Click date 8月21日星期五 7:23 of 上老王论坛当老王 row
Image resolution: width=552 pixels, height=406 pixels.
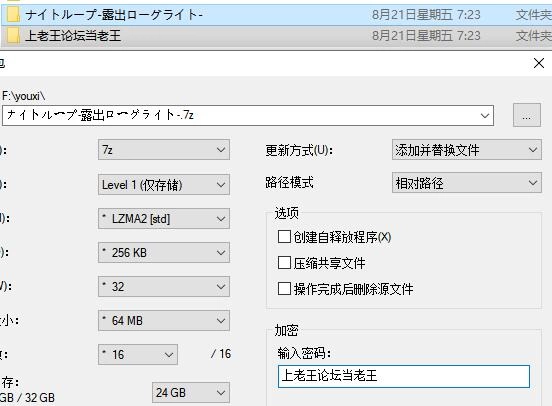tap(426, 36)
